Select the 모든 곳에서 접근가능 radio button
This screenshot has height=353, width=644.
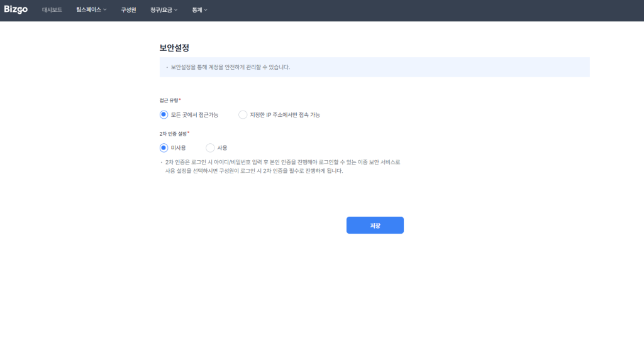coord(164,115)
